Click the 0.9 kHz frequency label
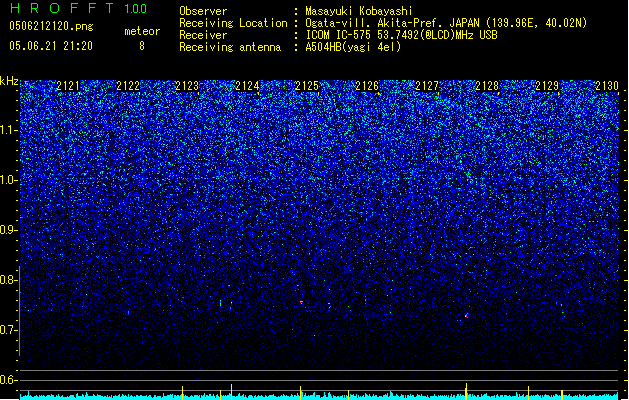This screenshot has height=400, width=629. (x=9, y=230)
